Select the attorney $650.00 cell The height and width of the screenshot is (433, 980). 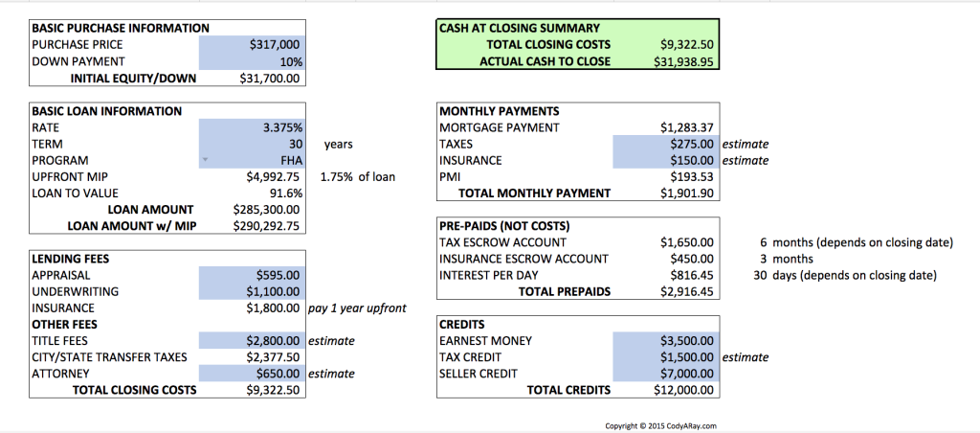(252, 374)
